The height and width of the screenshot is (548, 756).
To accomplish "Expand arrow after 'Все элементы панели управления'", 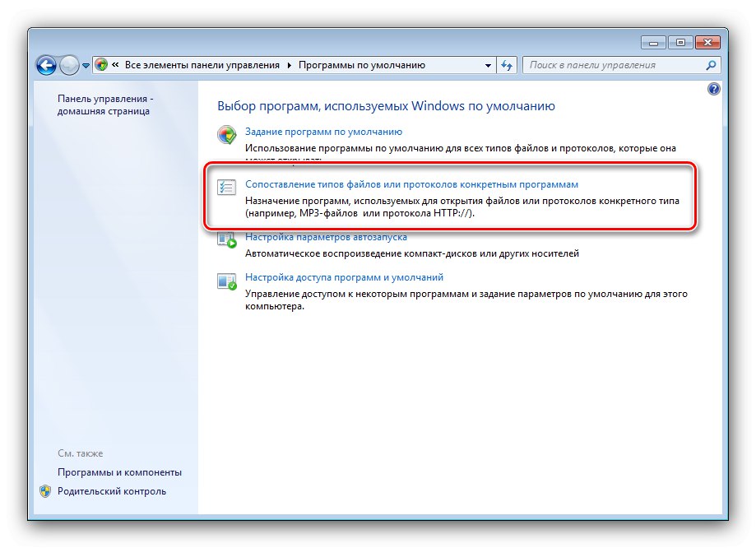I will 290,65.
